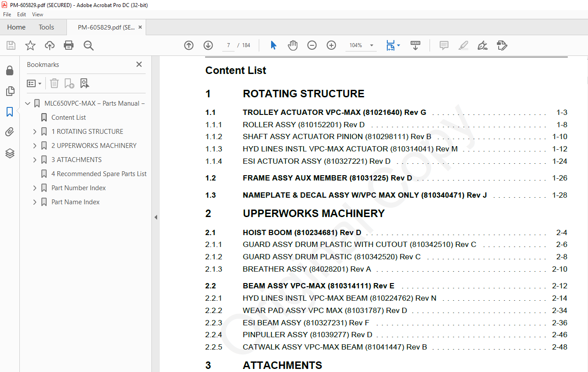The width and height of the screenshot is (588, 372).
Task: Open the Layers panel
Action: (10, 153)
